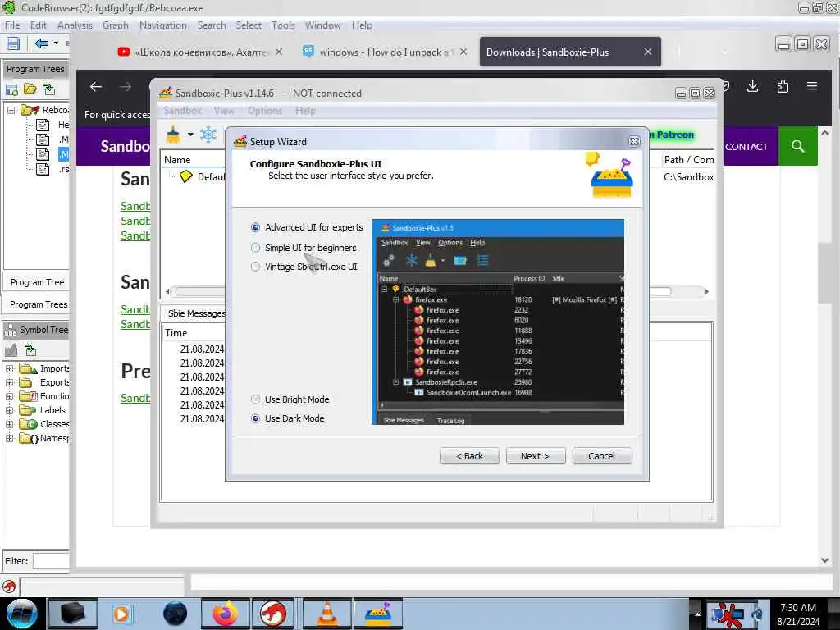
Task: Click Ghidra's blue back navigation arrow
Action: coord(41,43)
